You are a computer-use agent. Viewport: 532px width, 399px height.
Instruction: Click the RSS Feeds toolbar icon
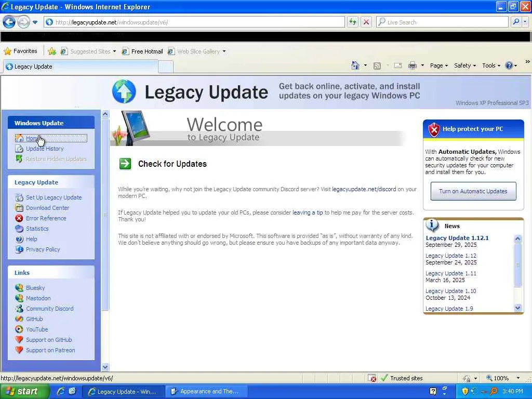[377, 65]
